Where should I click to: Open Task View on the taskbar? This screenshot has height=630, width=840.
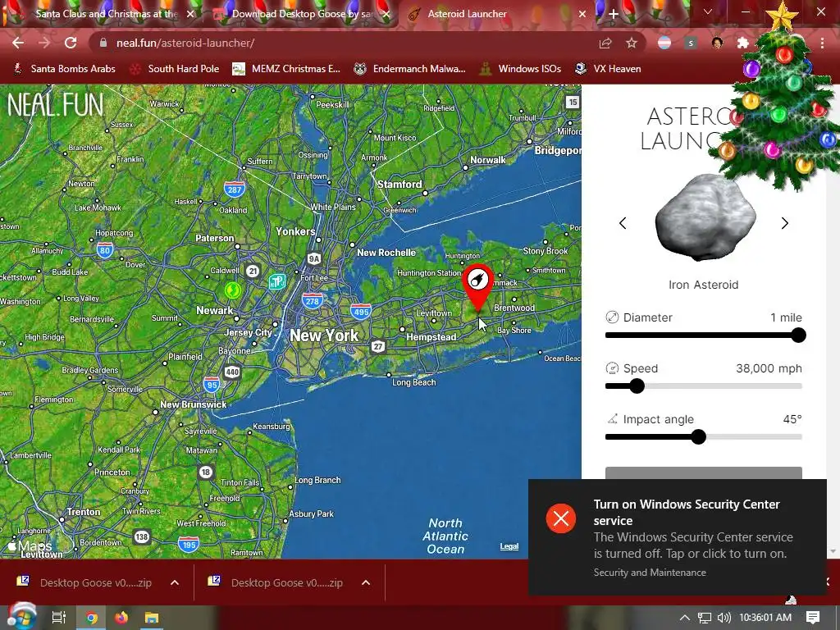[x=58, y=618]
